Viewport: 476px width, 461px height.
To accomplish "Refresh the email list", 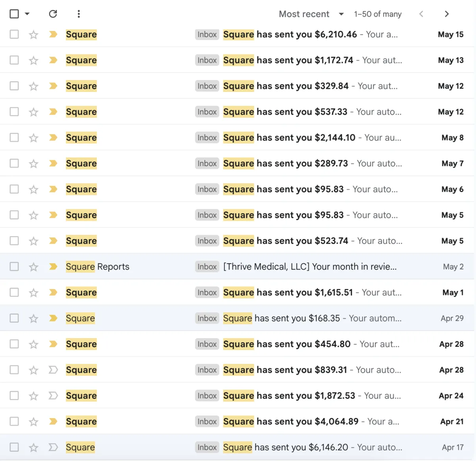I will 53,14.
